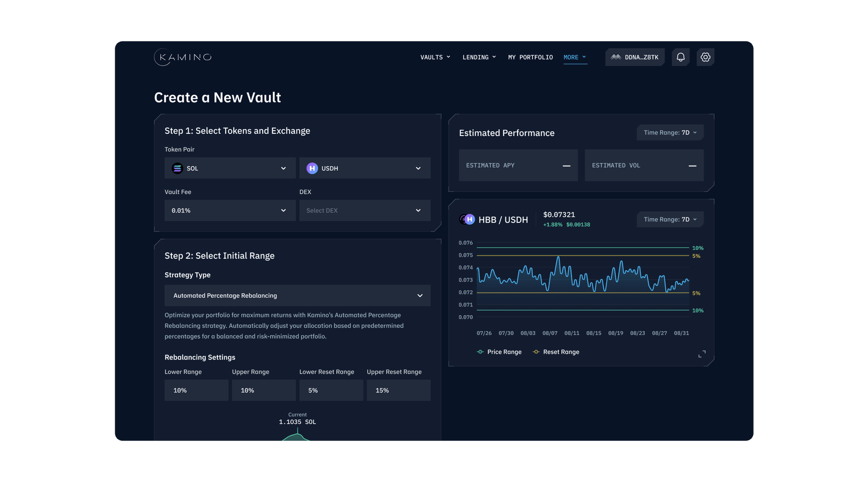Click the Price Range legend marker
This screenshot has width=868, height=482.
click(x=480, y=352)
